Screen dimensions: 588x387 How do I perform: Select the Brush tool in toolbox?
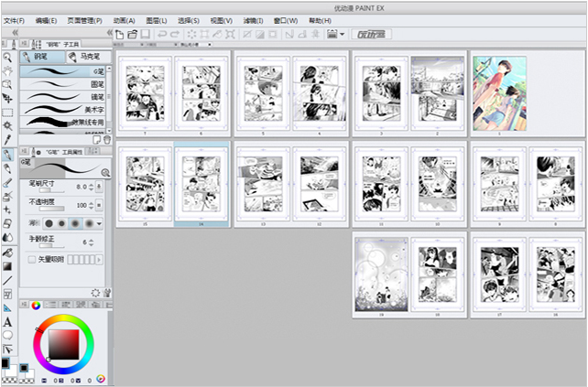coord(7,182)
